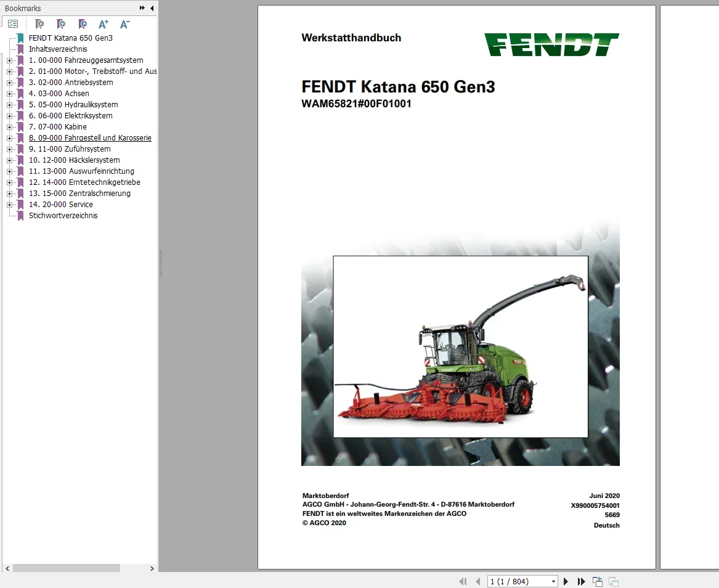Click the document number X990005754001

pyautogui.click(x=595, y=505)
